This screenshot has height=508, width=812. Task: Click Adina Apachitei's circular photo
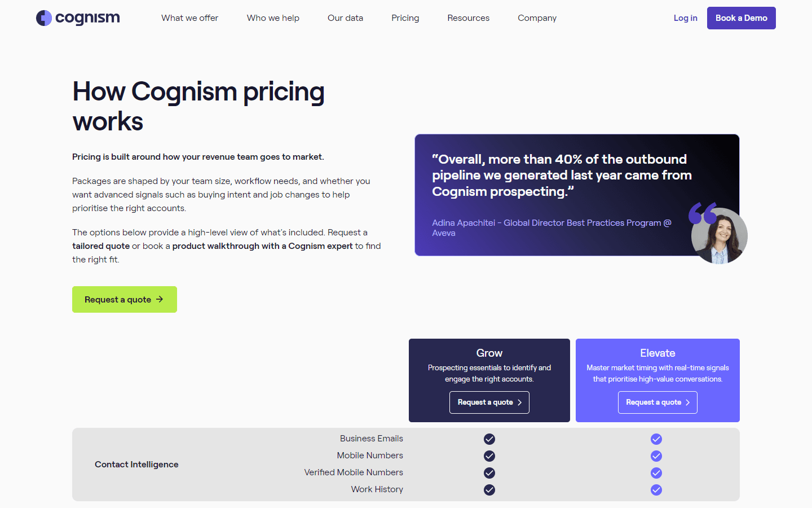[719, 235]
